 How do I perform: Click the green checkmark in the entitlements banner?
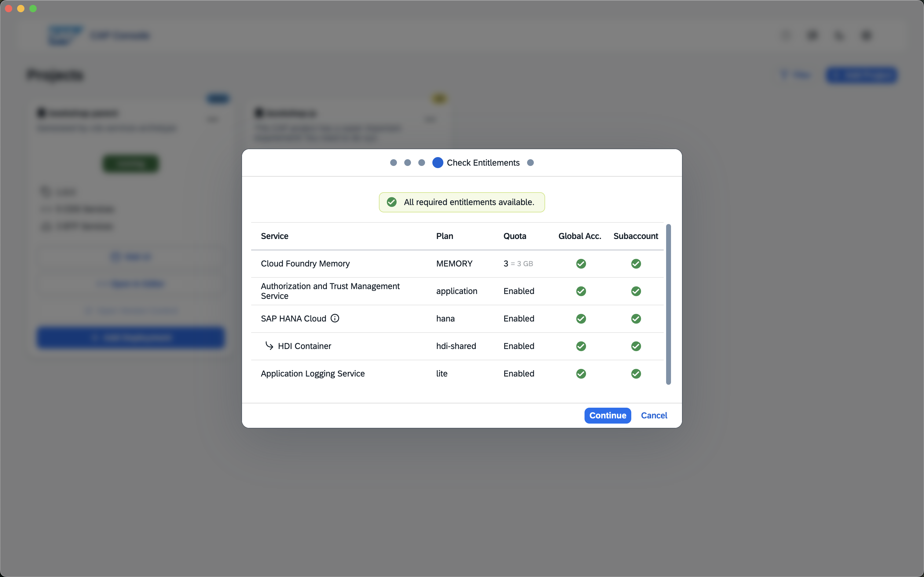[391, 202]
